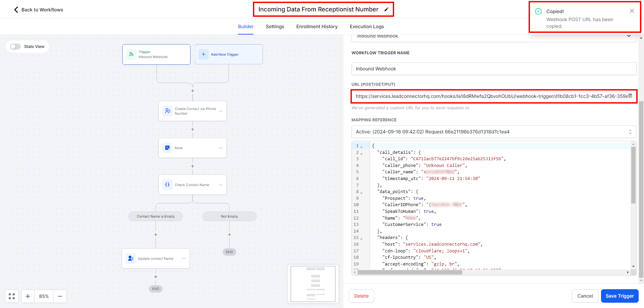Viewport: 644px width, 308px height.
Task: Open the Execution Logs tab
Action: tap(367, 26)
